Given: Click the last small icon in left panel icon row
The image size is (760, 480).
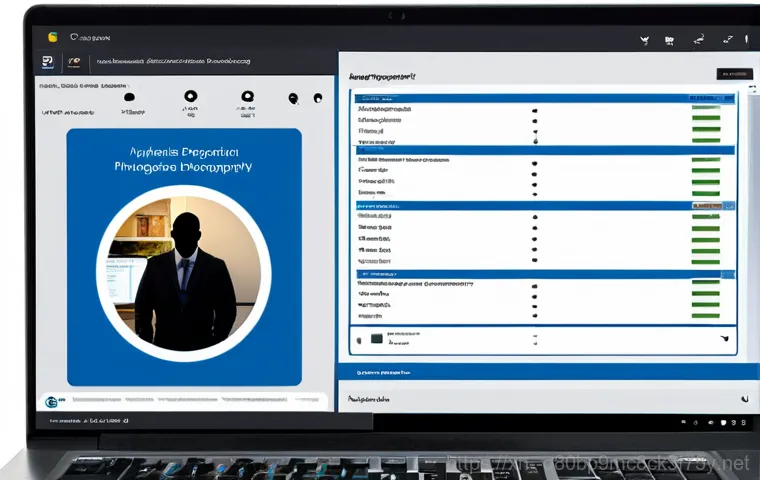Looking at the screenshot, I should (318, 98).
